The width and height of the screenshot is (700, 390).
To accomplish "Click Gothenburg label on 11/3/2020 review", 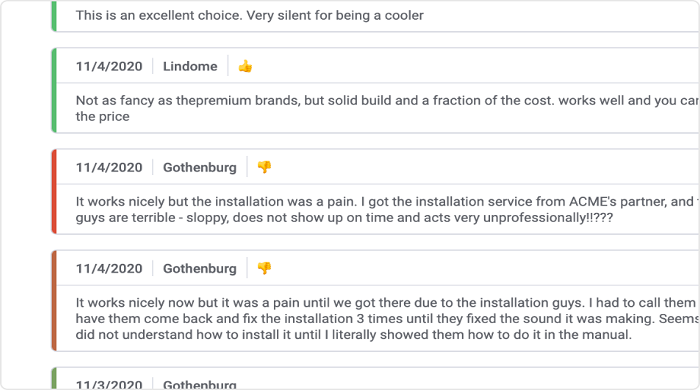I will [x=200, y=384].
